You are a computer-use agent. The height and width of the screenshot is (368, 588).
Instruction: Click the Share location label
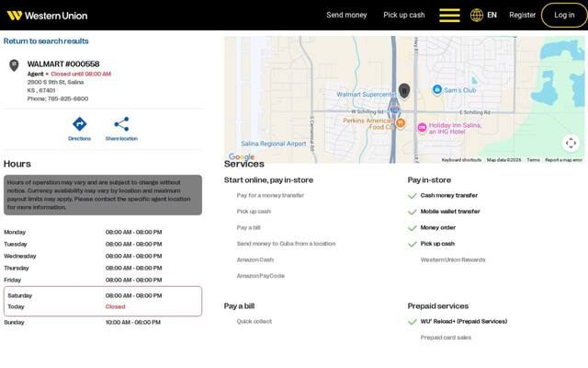(x=121, y=139)
